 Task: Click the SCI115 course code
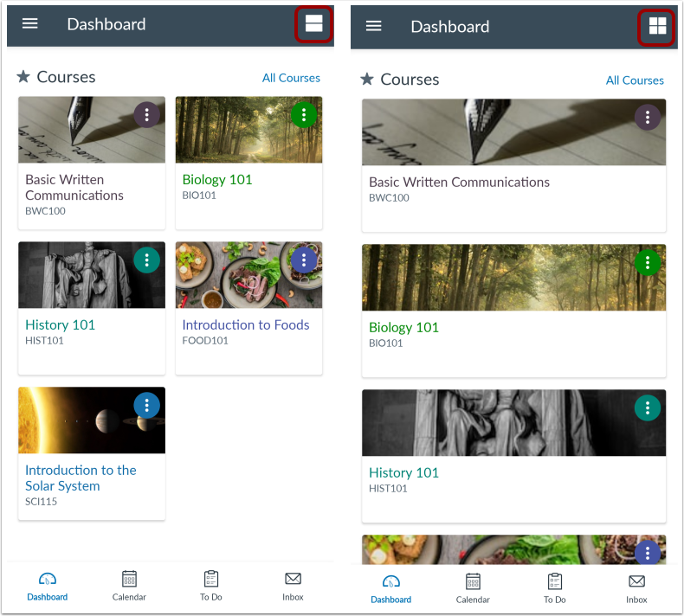[41, 501]
